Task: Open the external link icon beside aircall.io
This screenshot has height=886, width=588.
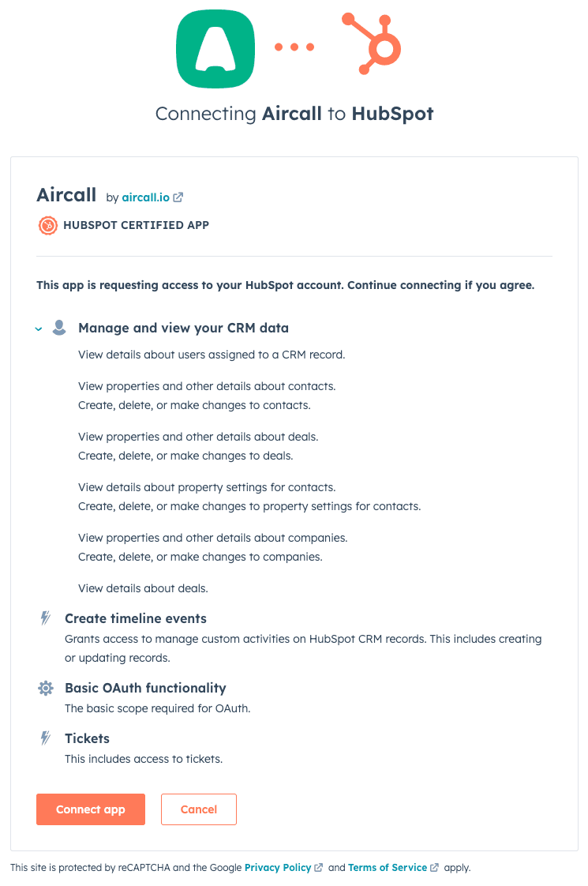Action: (x=178, y=197)
